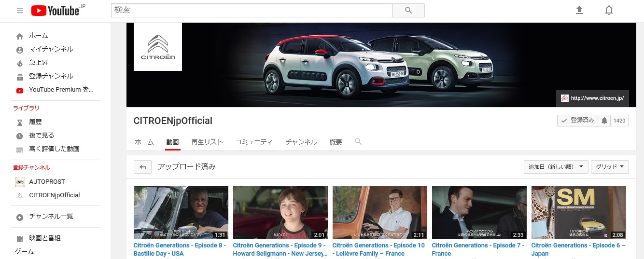Click the history hourglass icon

[x=20, y=123]
